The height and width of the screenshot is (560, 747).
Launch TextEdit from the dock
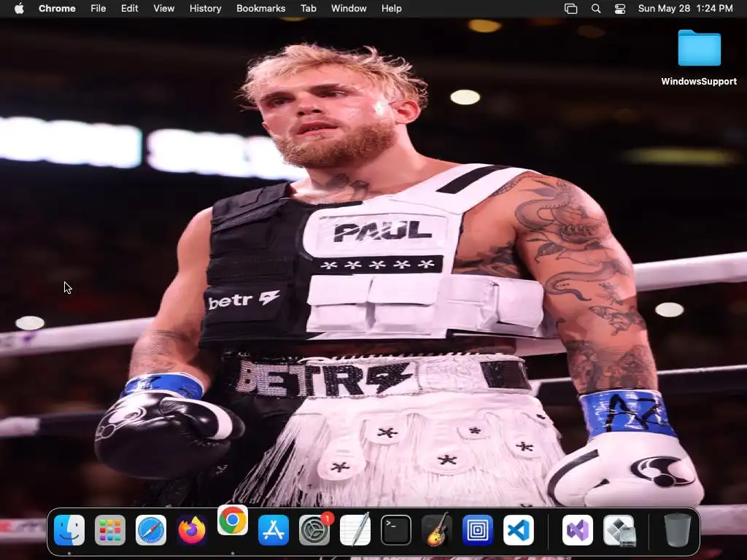[x=355, y=530]
